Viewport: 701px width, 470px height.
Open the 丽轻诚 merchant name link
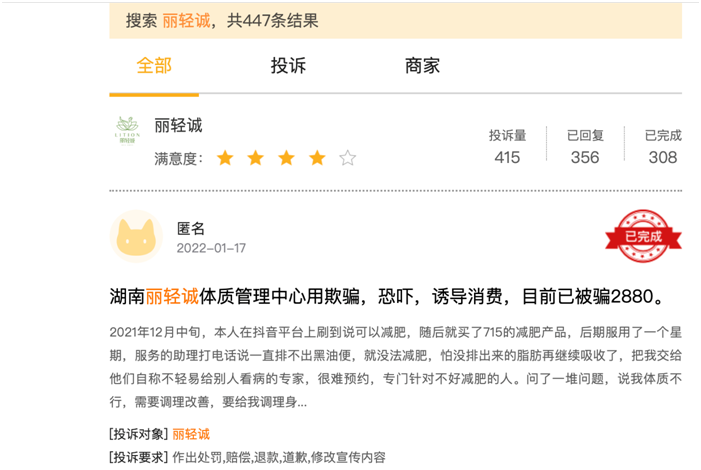click(178, 125)
